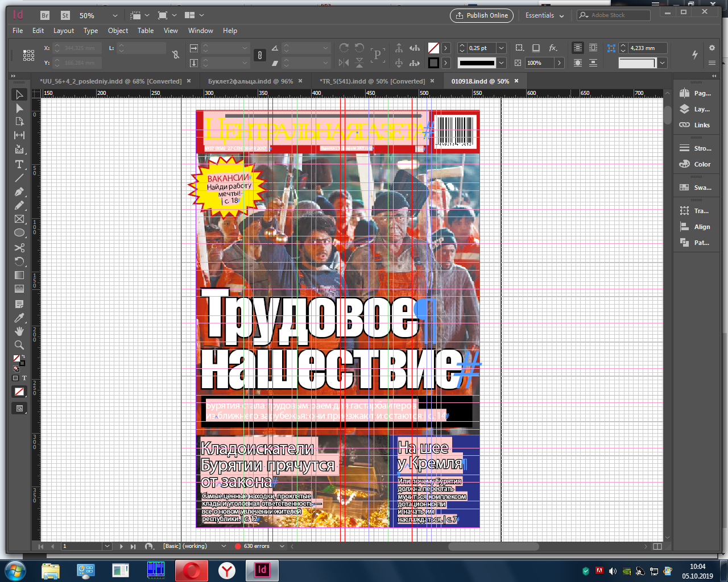This screenshot has height=582, width=728.
Task: Select the Line tool
Action: pyautogui.click(x=19, y=178)
